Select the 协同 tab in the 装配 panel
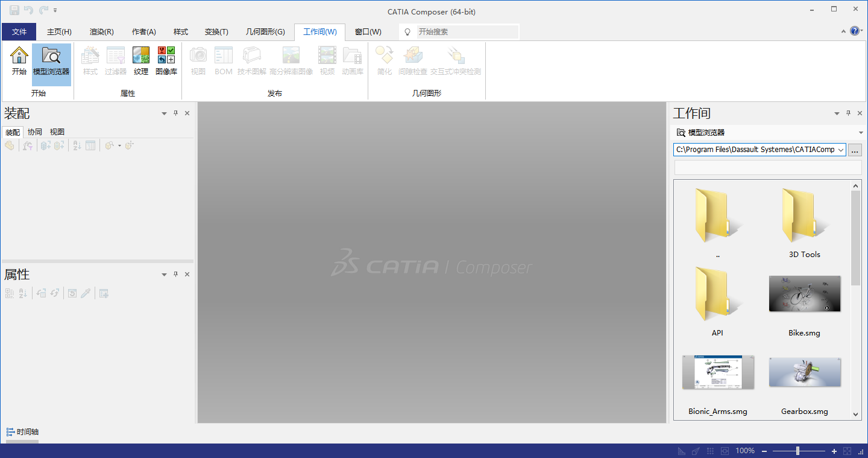Viewport: 868px width, 458px height. (x=35, y=132)
